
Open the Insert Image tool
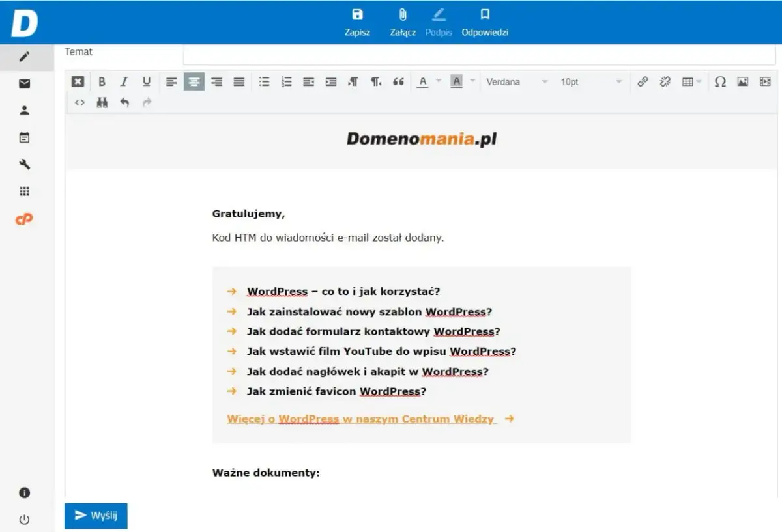[743, 81]
